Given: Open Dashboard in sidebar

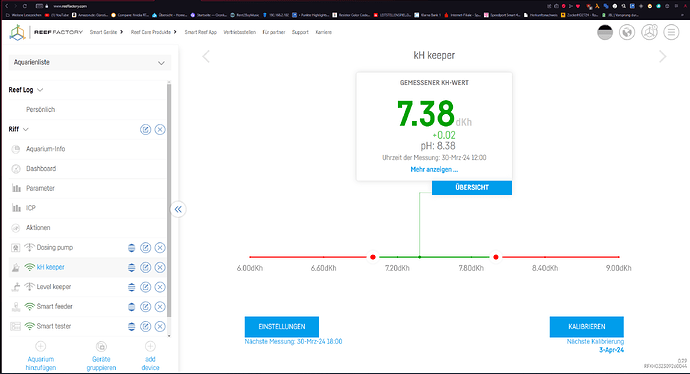Looking at the screenshot, I should click(x=41, y=169).
